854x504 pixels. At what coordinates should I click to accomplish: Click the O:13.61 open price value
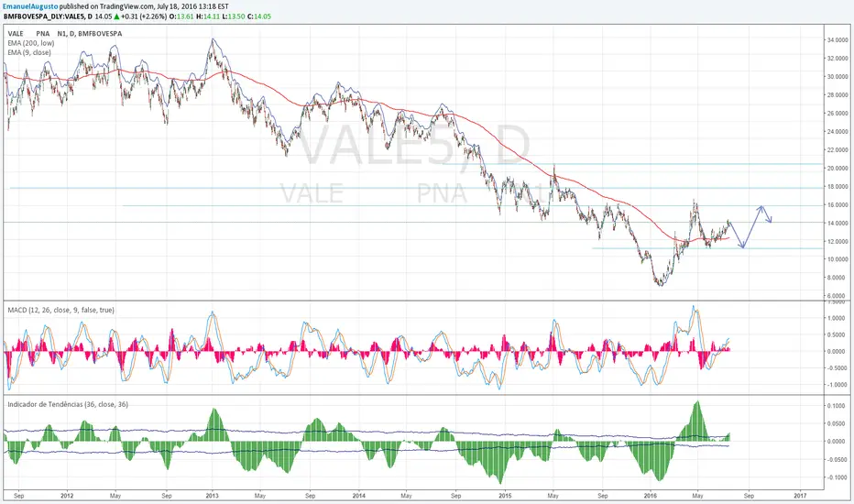coord(181,16)
